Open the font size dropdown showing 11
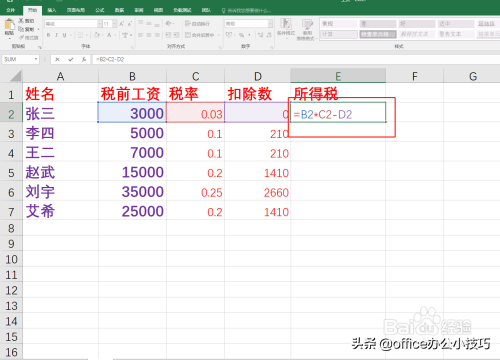Viewport: 500px width, 360px height. 114,24
